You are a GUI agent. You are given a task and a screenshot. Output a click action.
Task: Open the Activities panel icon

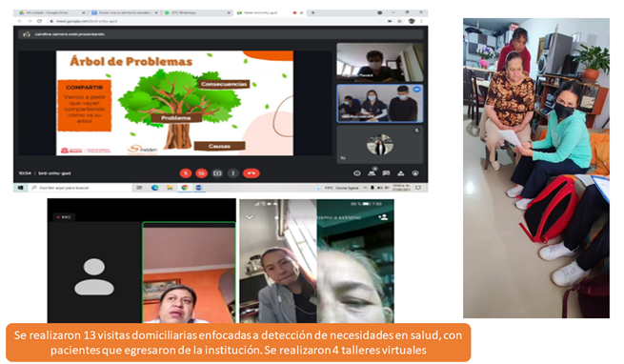pyautogui.click(x=401, y=173)
